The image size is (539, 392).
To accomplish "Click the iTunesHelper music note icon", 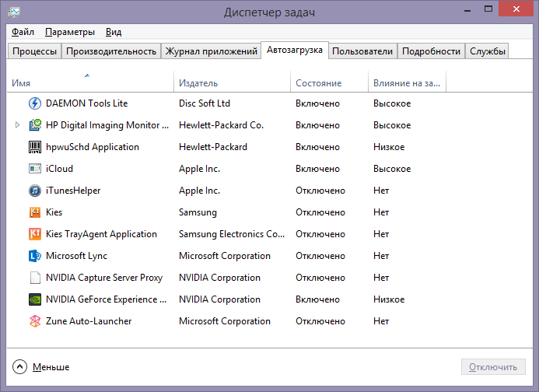I will click(35, 191).
